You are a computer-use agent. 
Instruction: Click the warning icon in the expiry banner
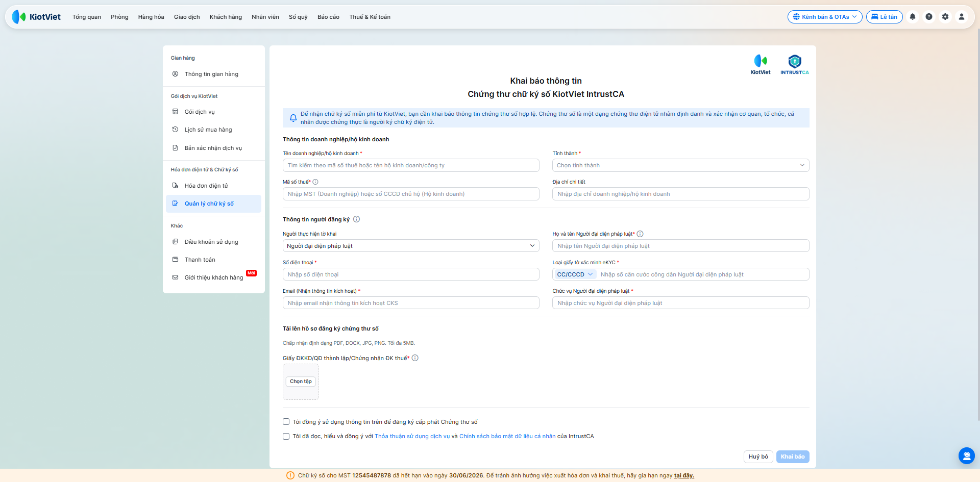(290, 475)
